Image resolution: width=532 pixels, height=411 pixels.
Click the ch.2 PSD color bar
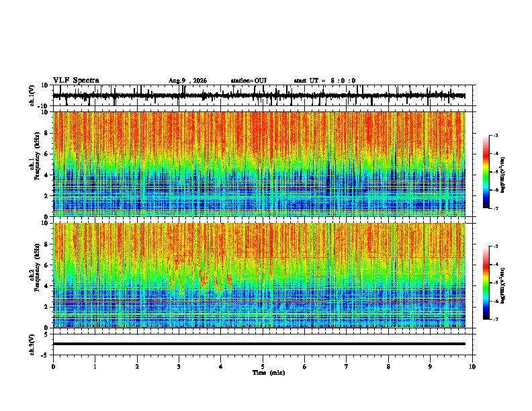click(x=486, y=283)
